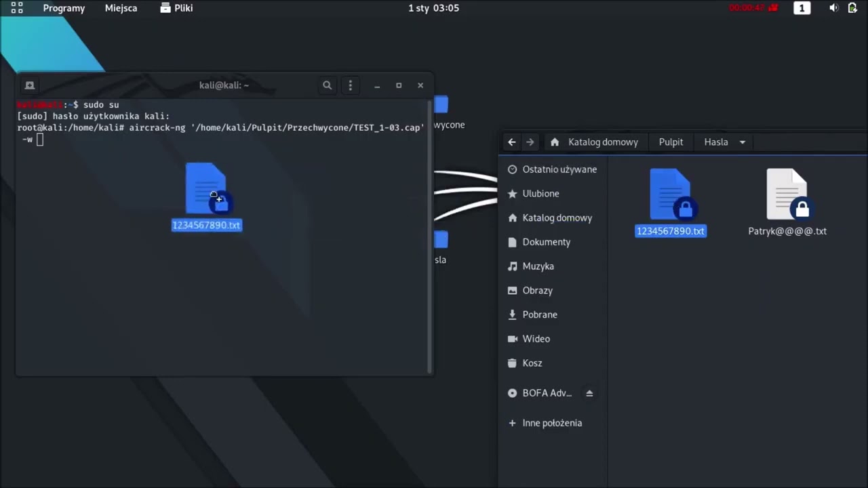Open Katalog domowy in sidebar

(553, 218)
